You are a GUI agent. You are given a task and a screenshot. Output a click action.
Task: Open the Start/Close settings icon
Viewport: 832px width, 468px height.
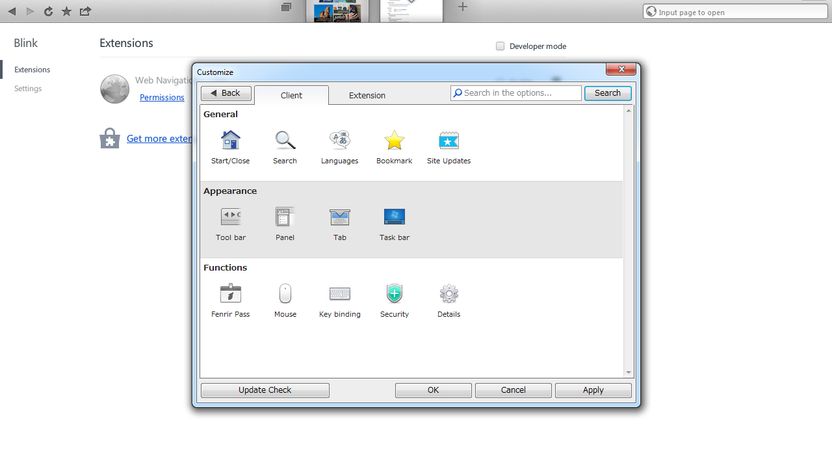[230, 141]
